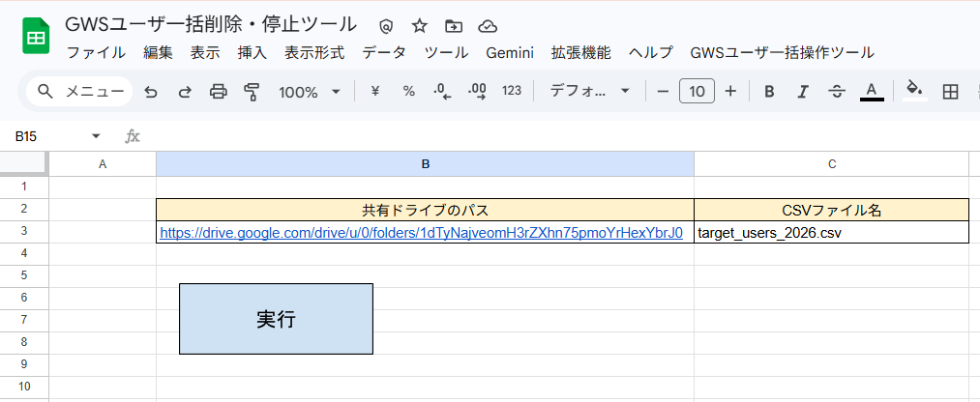Redo the last action
This screenshot has width=980, height=402.
[185, 93]
